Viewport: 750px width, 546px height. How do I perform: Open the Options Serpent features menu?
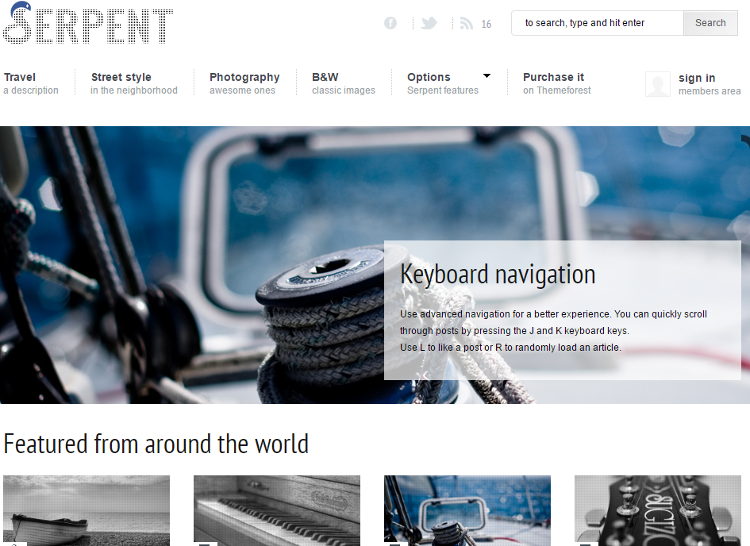pyautogui.click(x=442, y=83)
